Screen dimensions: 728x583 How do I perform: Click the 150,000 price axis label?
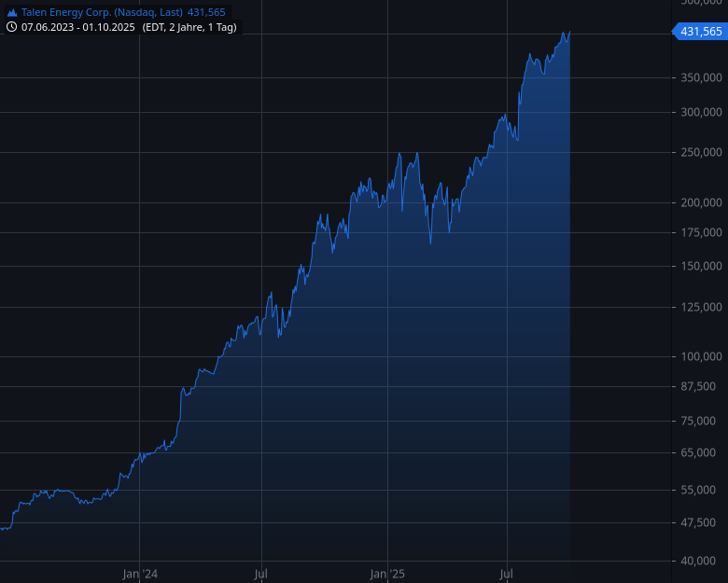tap(700, 267)
